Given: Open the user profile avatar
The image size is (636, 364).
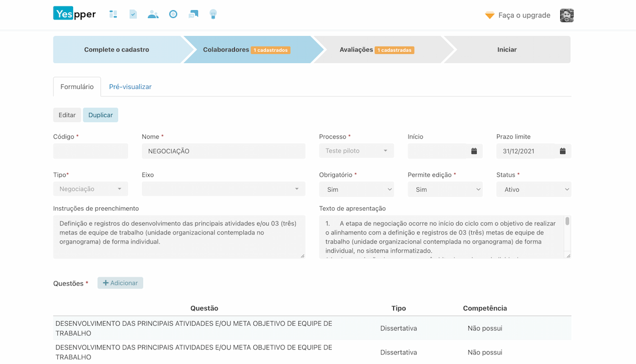Looking at the screenshot, I should [567, 15].
